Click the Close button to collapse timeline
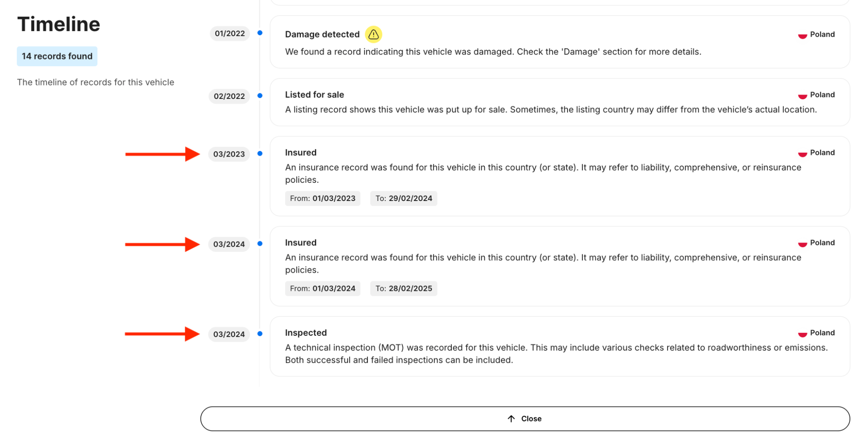This screenshot has width=868, height=442. [x=525, y=418]
